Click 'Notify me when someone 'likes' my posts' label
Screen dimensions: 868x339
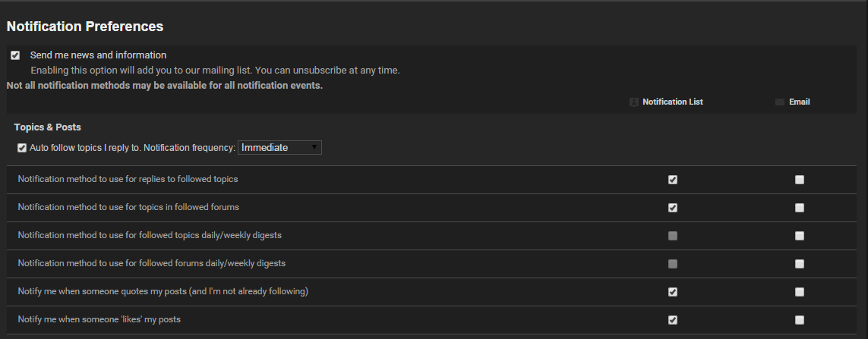click(99, 319)
